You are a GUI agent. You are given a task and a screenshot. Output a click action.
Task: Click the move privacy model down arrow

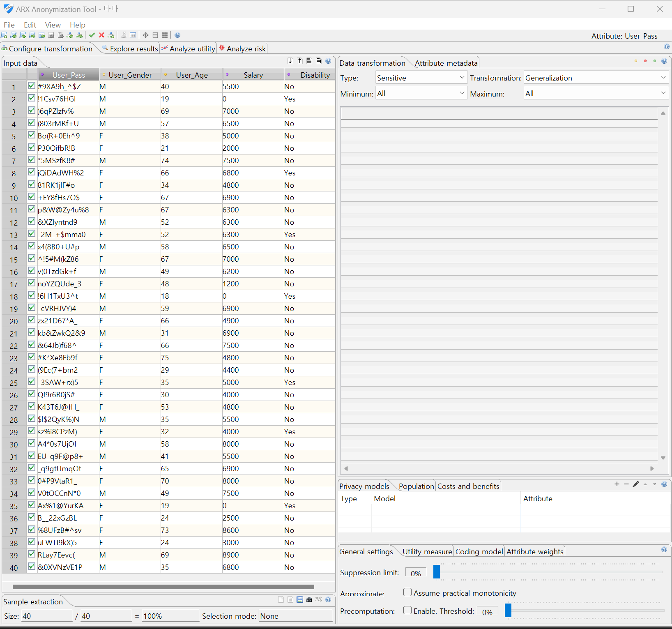[655, 484]
